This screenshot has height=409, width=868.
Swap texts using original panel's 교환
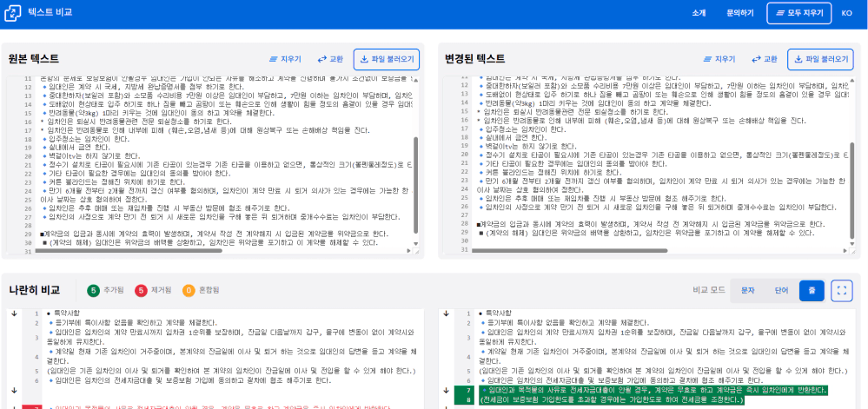[330, 59]
